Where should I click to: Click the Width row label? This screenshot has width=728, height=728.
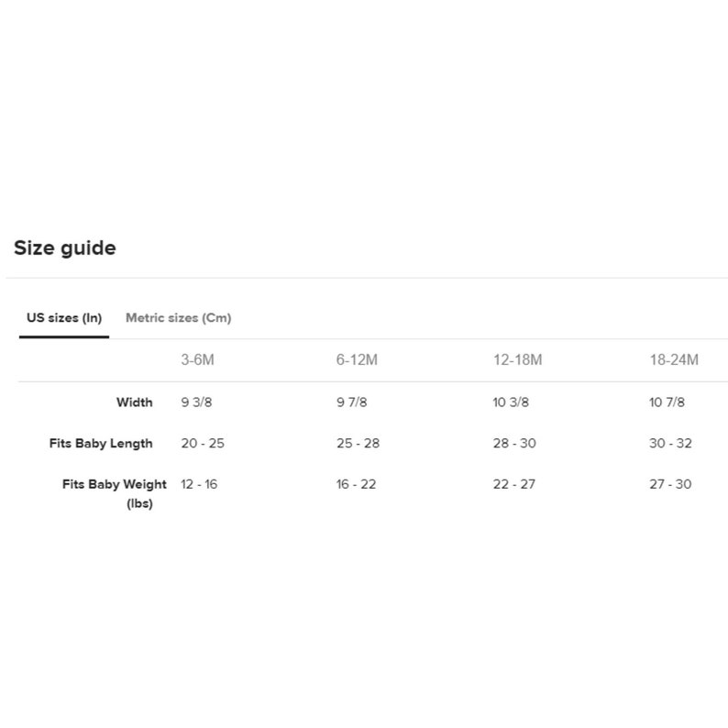[135, 403]
